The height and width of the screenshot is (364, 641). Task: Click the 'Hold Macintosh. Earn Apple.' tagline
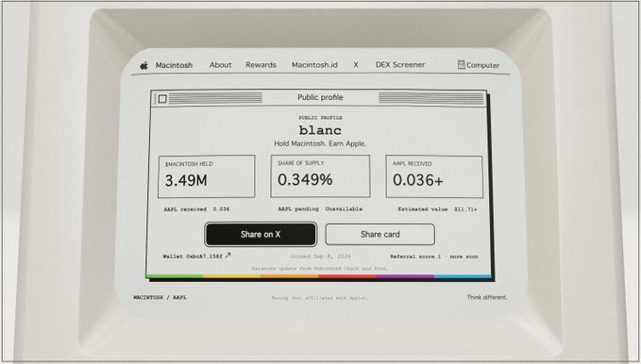click(320, 143)
